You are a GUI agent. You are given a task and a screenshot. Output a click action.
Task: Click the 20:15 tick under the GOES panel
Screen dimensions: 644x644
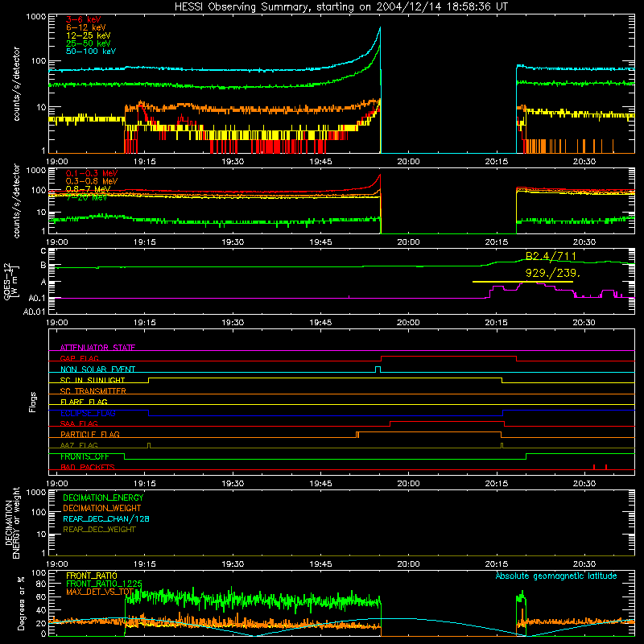tap(496, 323)
